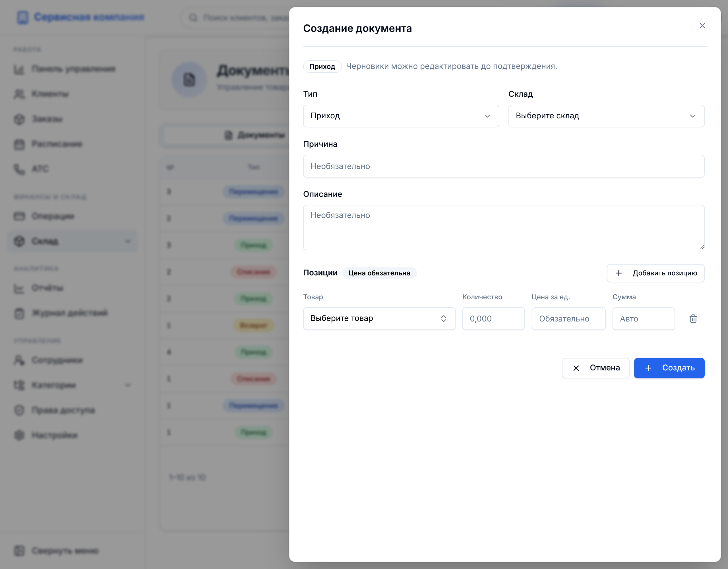The height and width of the screenshot is (569, 728).
Task: Click the АТС phone icon in sidebar
Action: [19, 169]
